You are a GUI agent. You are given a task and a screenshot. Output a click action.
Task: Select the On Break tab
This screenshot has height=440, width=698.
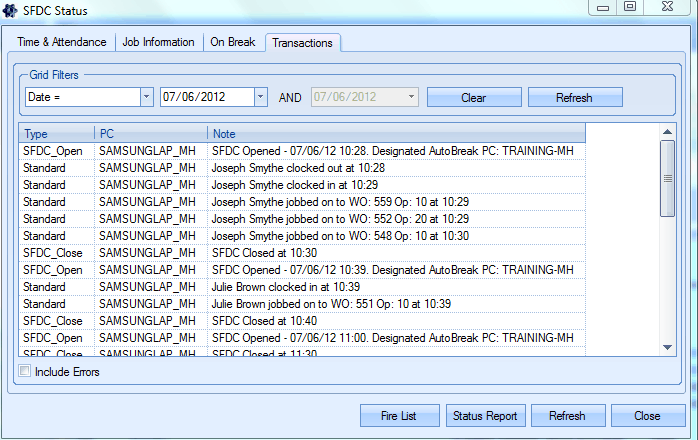tap(232, 43)
